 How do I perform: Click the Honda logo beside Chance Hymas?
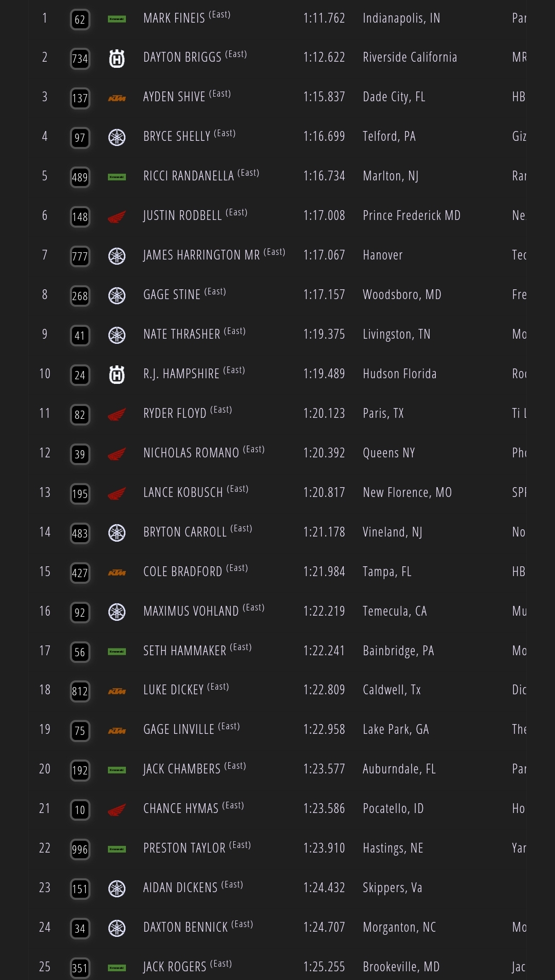point(117,810)
